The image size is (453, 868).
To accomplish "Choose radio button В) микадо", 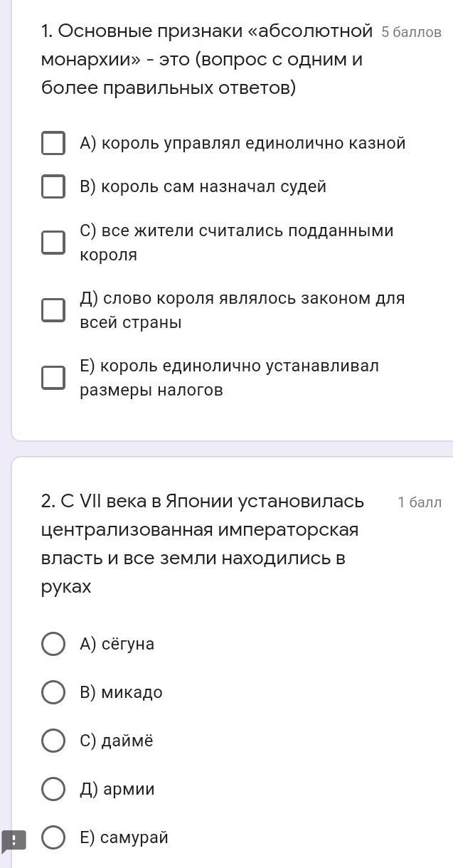I will point(53,692).
